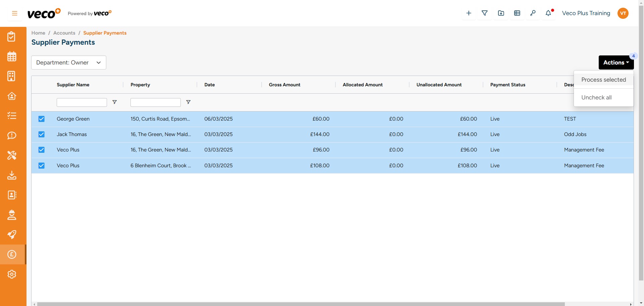The height and width of the screenshot is (306, 644).
Task: Click the pound accounts sidebar icon
Action: (12, 254)
